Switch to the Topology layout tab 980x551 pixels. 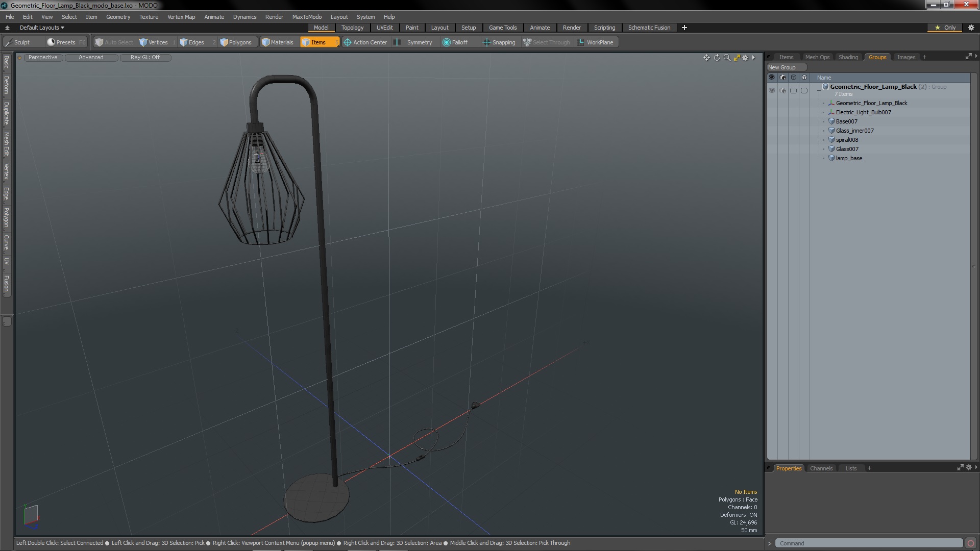coord(352,28)
